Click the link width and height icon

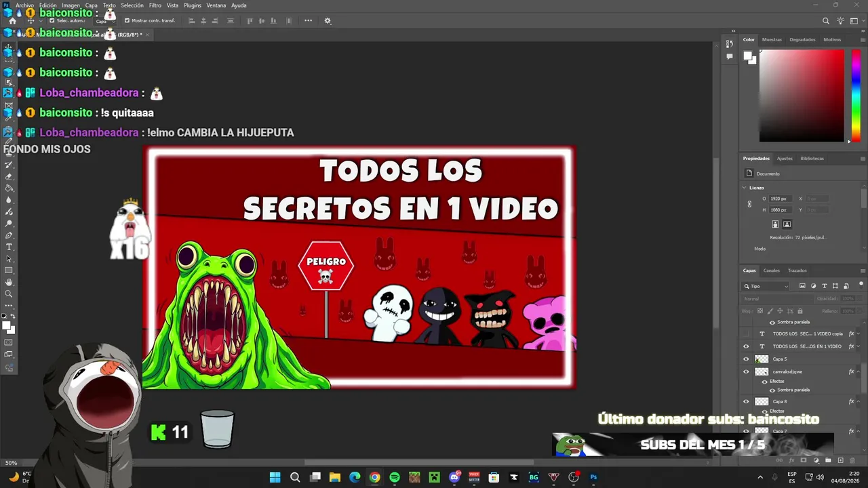[x=749, y=204]
